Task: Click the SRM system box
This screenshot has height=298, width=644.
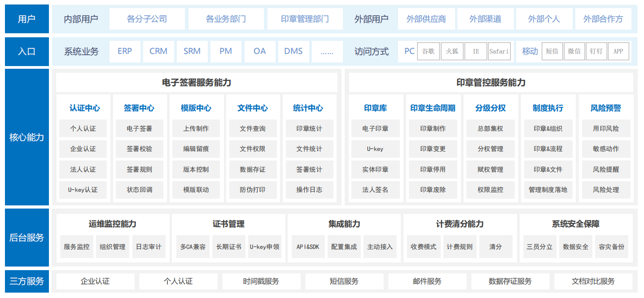Action: (x=192, y=51)
